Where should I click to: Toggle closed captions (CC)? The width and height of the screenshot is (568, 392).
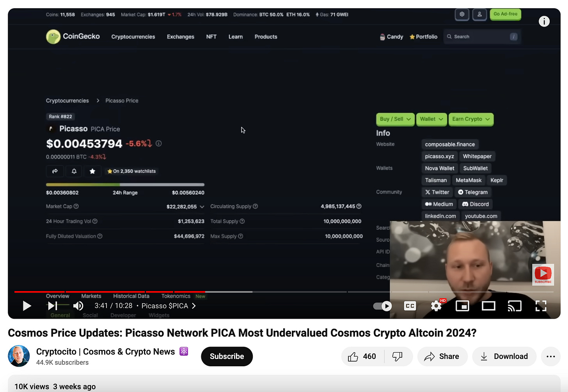pyautogui.click(x=410, y=306)
